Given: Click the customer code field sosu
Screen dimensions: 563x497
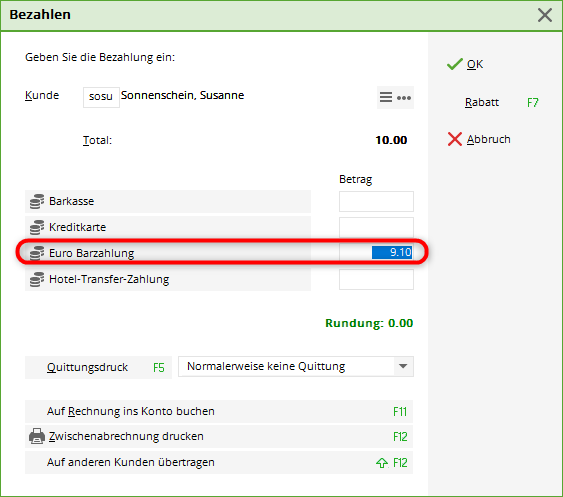Looking at the screenshot, I should pyautogui.click(x=101, y=97).
